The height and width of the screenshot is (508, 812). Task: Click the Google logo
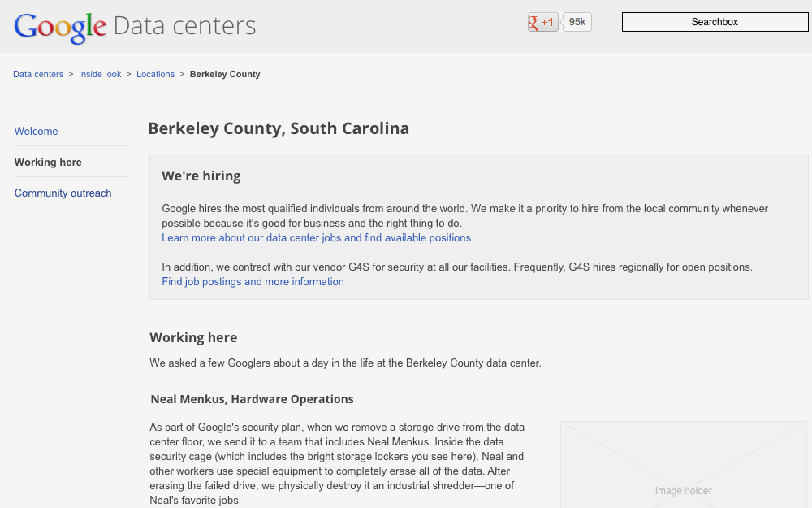tap(60, 27)
